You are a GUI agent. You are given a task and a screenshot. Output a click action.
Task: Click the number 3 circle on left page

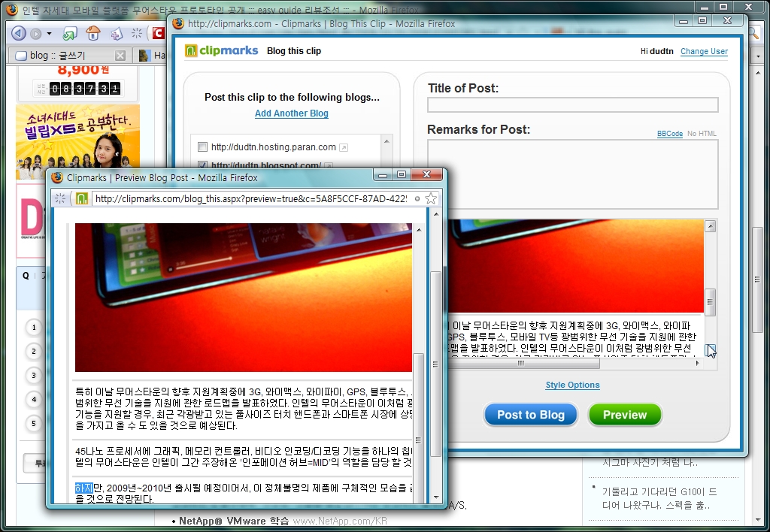click(34, 376)
